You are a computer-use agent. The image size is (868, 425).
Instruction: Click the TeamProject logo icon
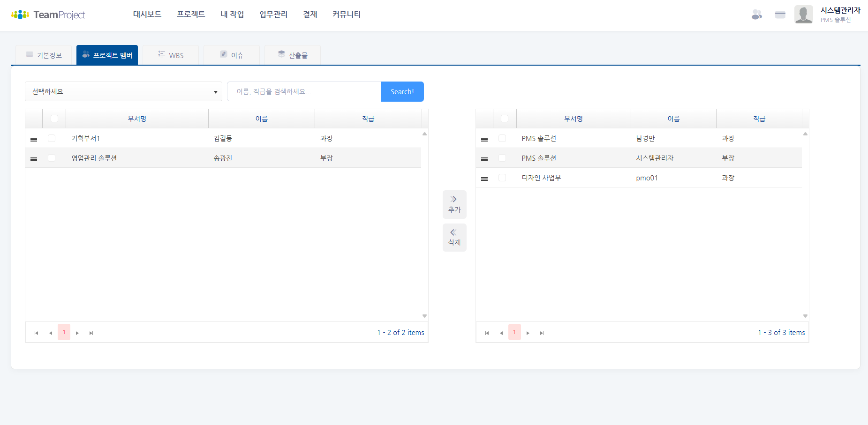(x=20, y=15)
